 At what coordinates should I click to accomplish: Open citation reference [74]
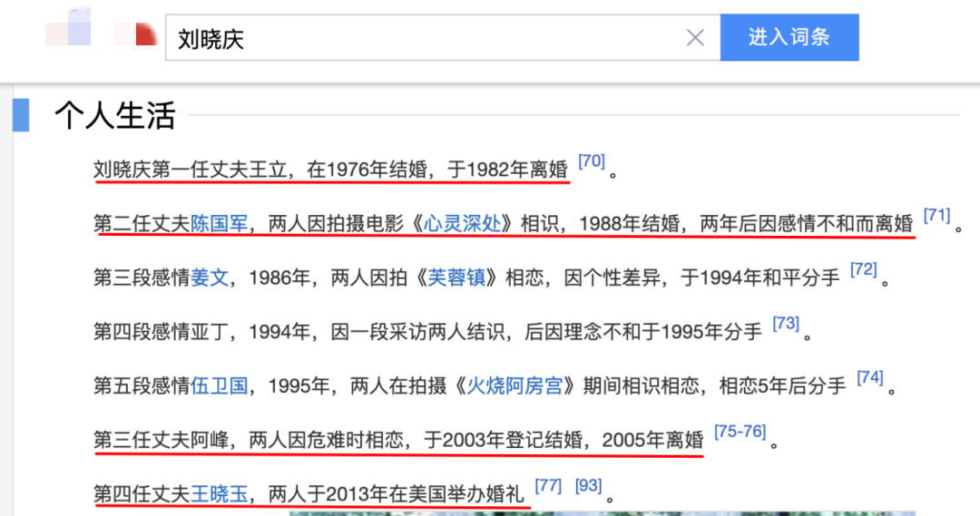pos(869,378)
